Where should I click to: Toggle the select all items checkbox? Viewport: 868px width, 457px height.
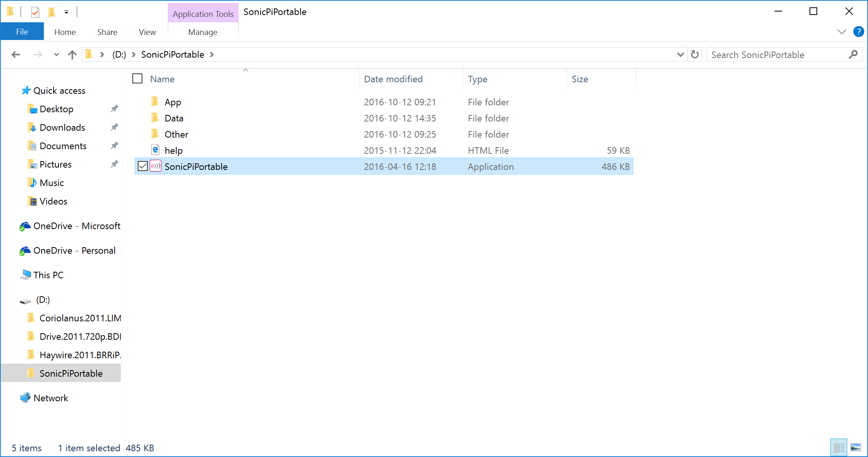pyautogui.click(x=137, y=79)
